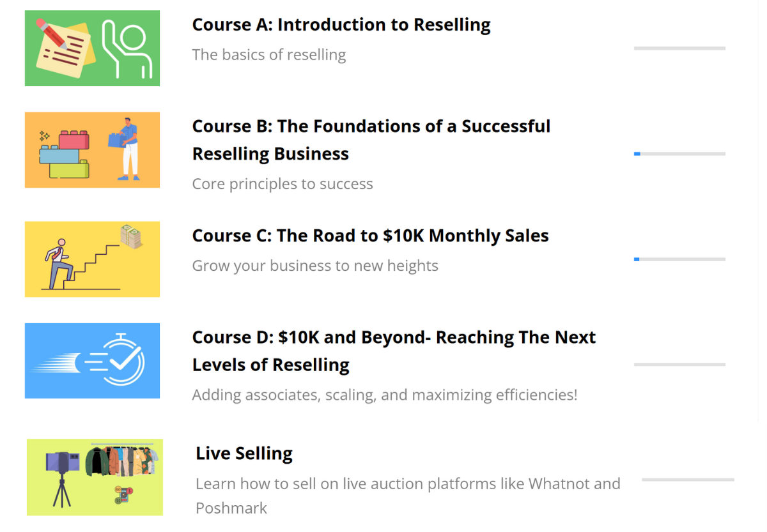Click "The basics of reselling" description
The image size is (767, 532).
pos(269,55)
